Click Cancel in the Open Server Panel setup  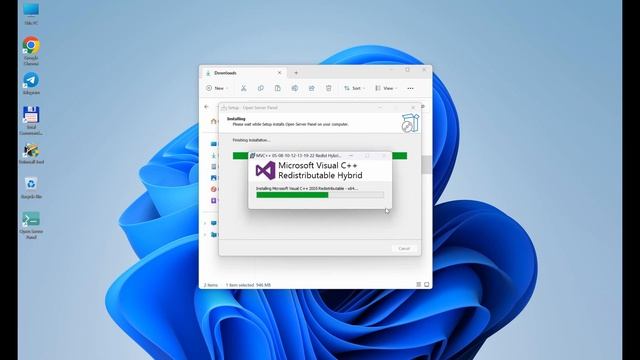[404, 248]
